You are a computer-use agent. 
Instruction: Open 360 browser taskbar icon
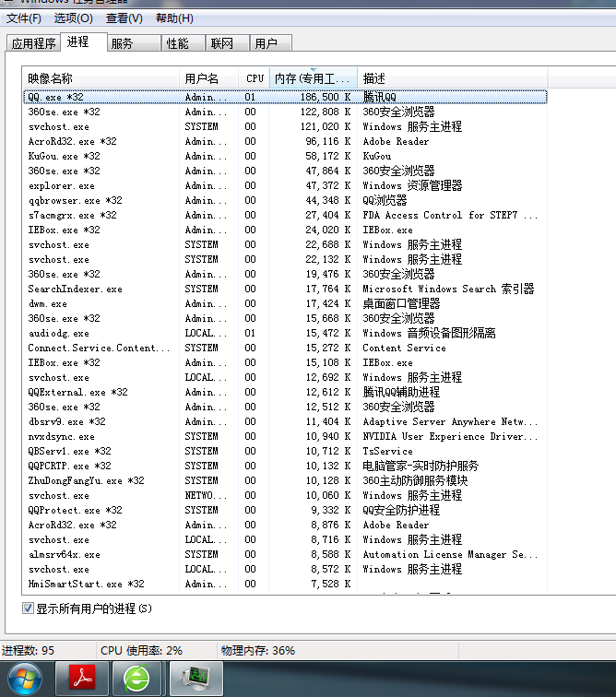coord(136,679)
